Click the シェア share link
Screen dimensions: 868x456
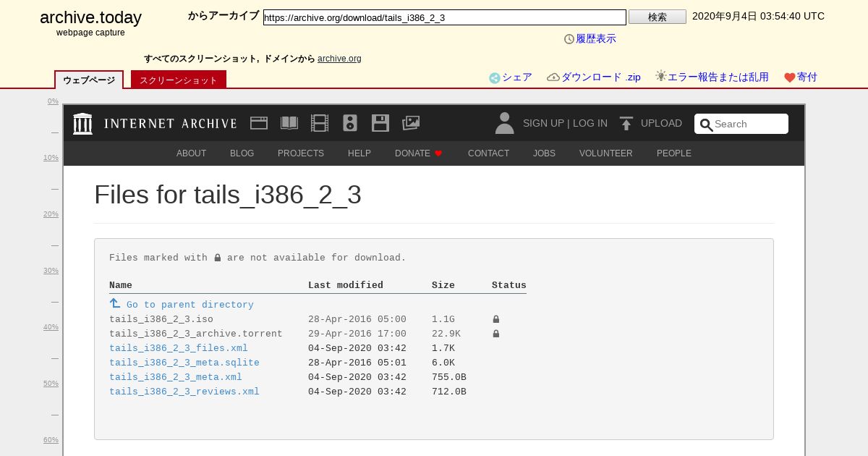pyautogui.click(x=517, y=77)
